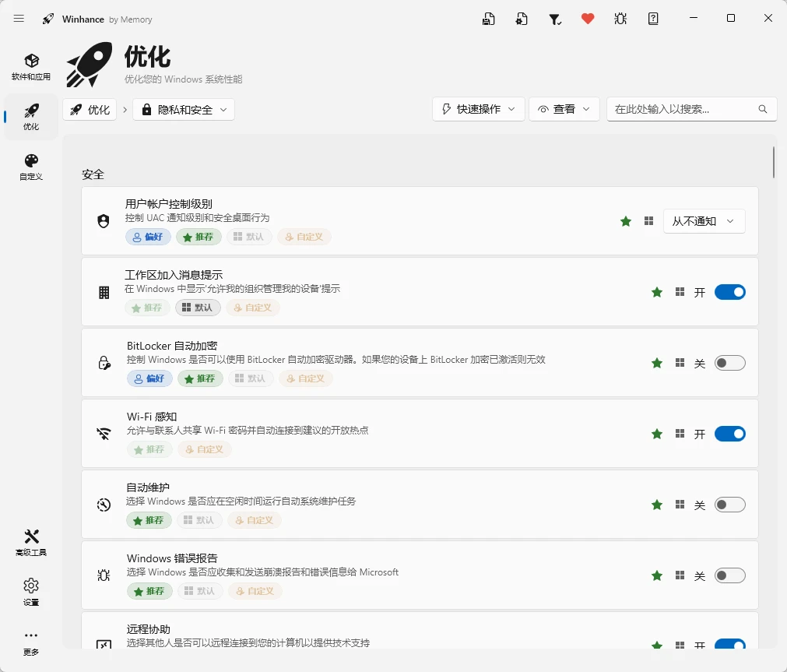Viewport: 787px width, 672px height.
Task: Turn off Wi-Fi 感知 switch
Action: [729, 434]
